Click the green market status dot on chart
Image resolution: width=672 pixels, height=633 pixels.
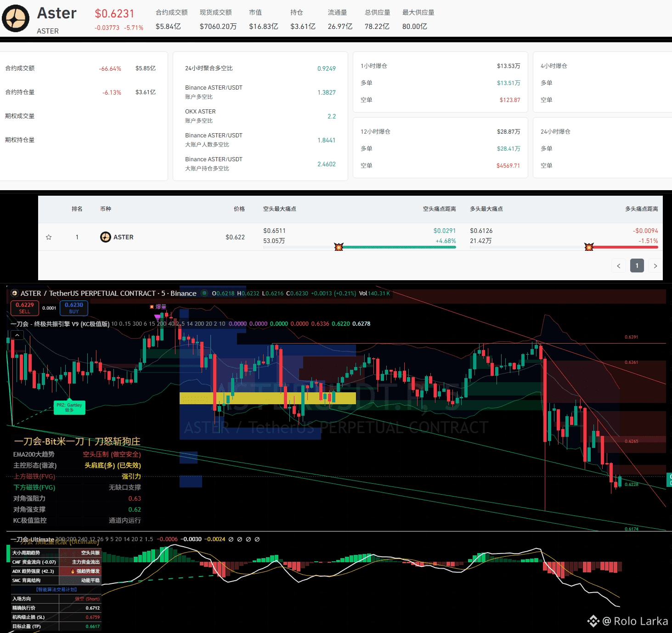[x=204, y=293]
